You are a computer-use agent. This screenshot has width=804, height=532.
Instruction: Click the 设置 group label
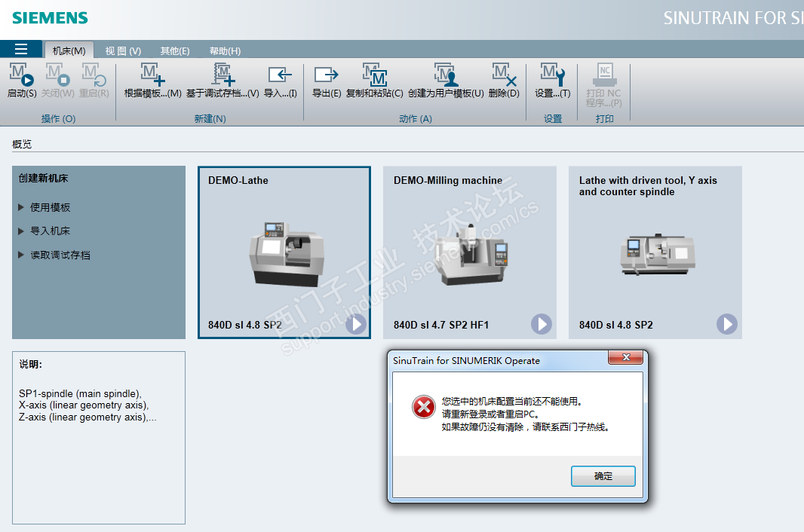553,119
